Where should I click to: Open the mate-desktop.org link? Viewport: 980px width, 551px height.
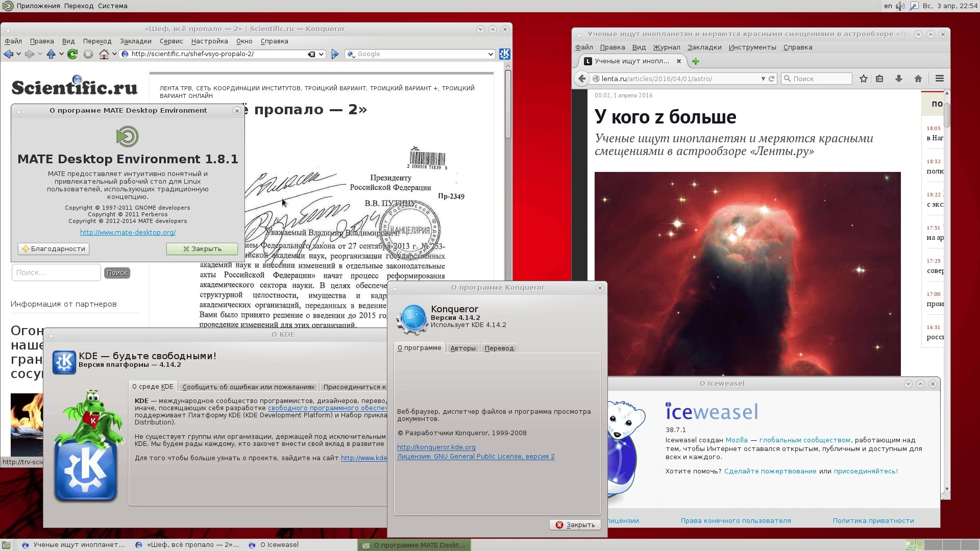coord(128,233)
